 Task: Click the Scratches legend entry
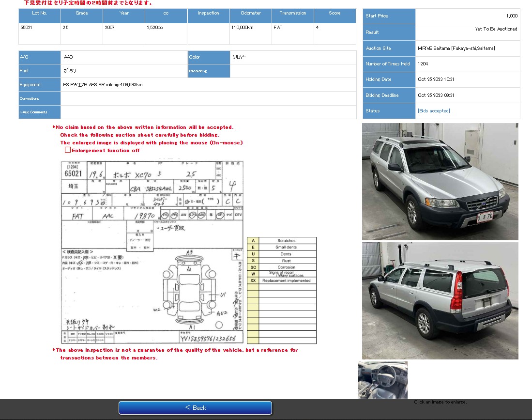[x=287, y=240]
